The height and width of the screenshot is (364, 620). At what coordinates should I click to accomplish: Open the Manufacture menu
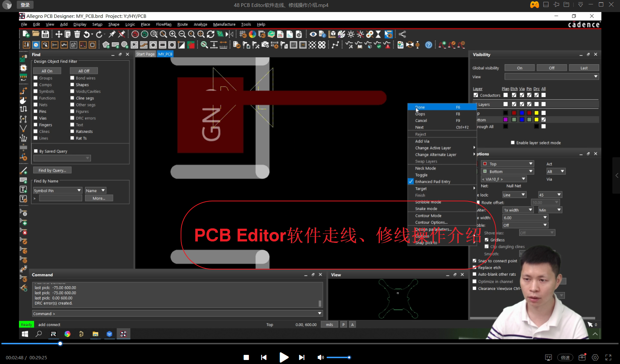pyautogui.click(x=224, y=24)
